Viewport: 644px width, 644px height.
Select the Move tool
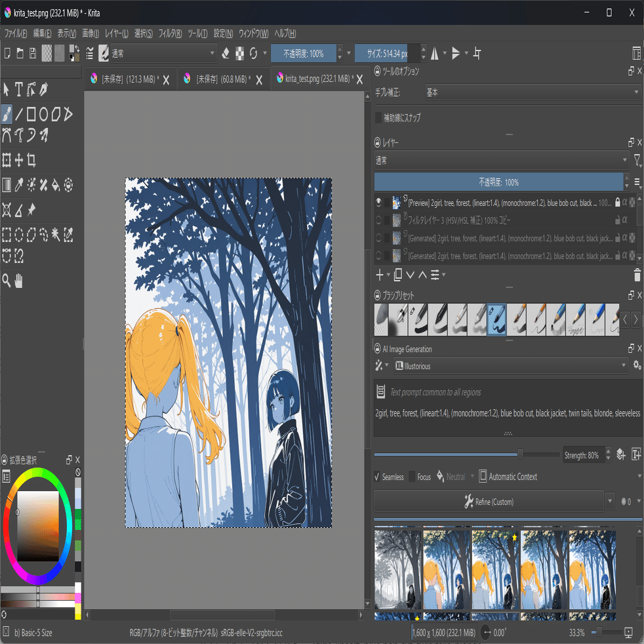pos(19,160)
